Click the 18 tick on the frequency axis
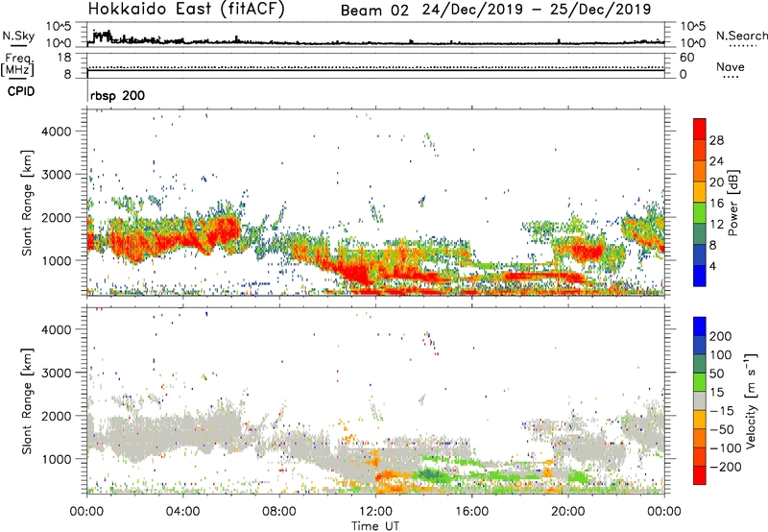Screen dimensions: 768x532 click(x=64, y=58)
